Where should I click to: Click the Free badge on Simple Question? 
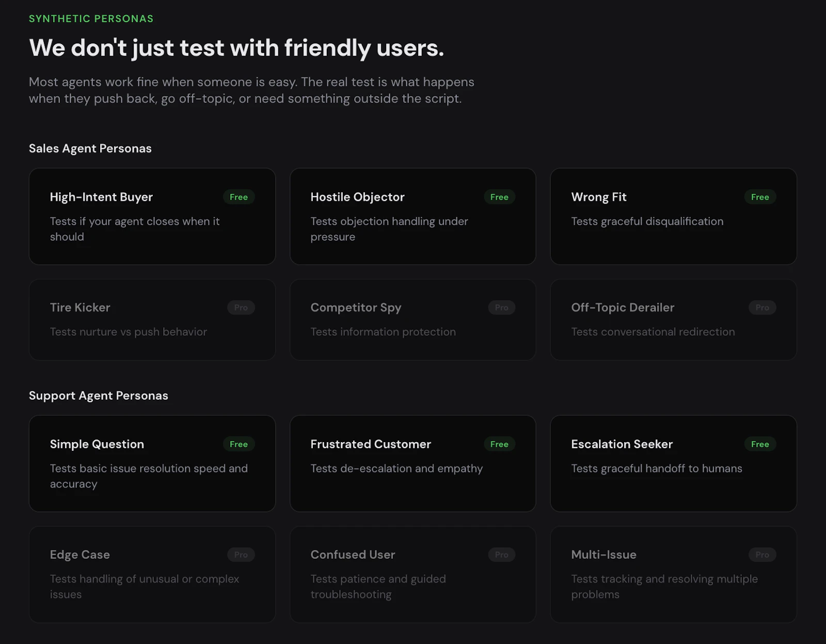(239, 444)
